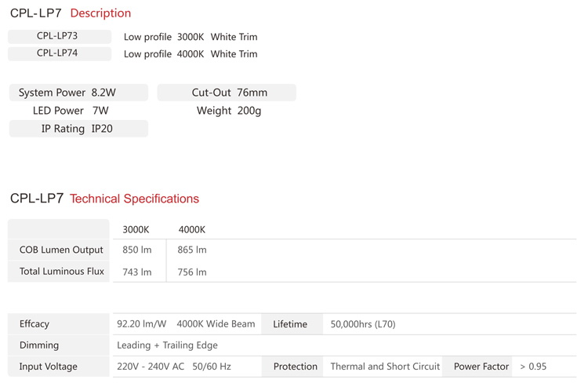Click the Dimming row label
The image size is (588, 387).
pos(39,345)
